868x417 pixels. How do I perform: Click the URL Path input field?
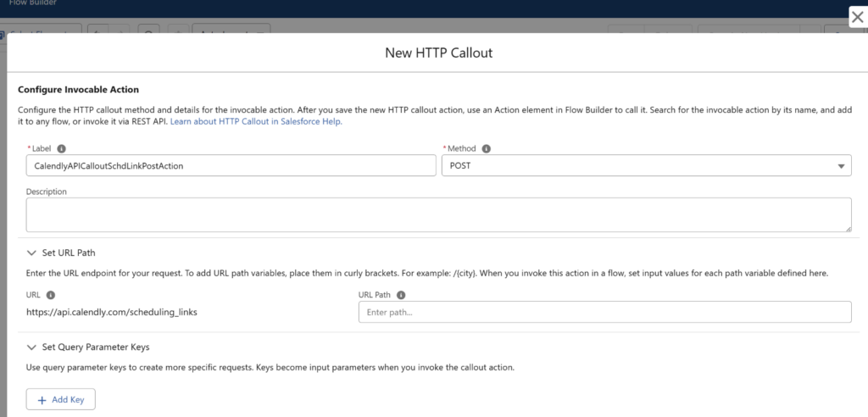(604, 312)
